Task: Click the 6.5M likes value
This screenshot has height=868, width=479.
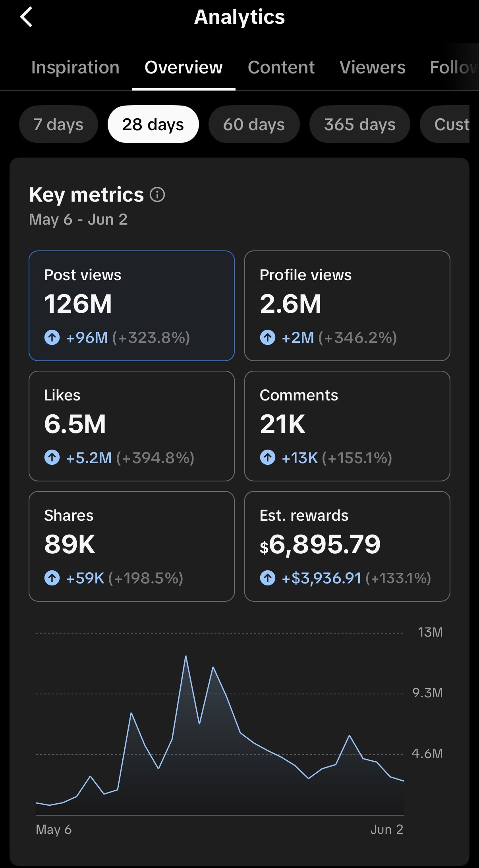Action: (75, 424)
